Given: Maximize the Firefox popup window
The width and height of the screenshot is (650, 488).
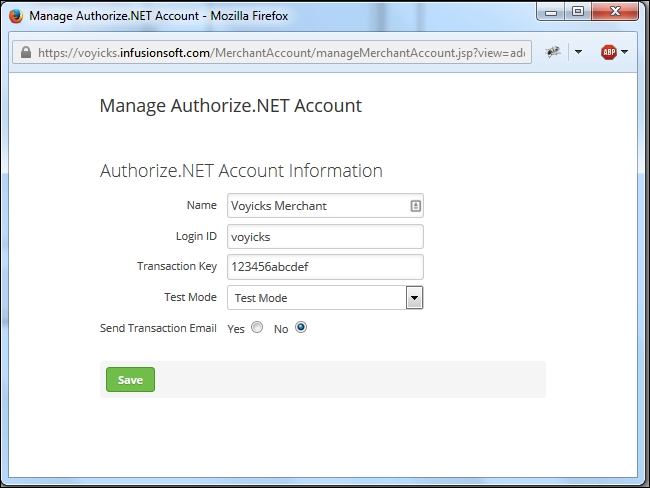Looking at the screenshot, I should (578, 15).
